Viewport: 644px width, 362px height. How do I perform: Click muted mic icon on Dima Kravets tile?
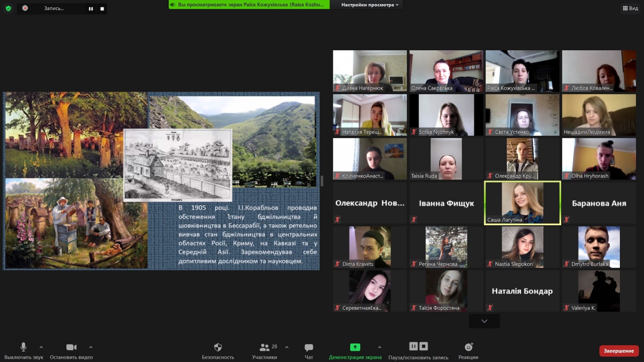click(338, 264)
